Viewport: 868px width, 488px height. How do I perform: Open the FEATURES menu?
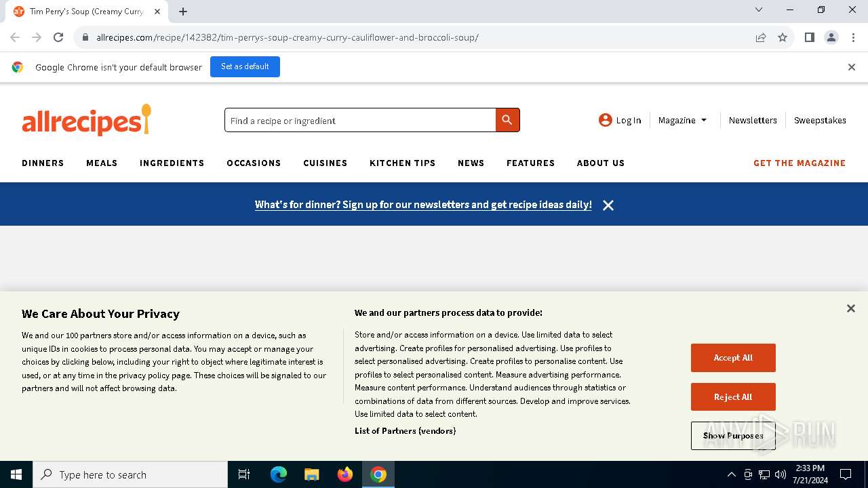[530, 163]
